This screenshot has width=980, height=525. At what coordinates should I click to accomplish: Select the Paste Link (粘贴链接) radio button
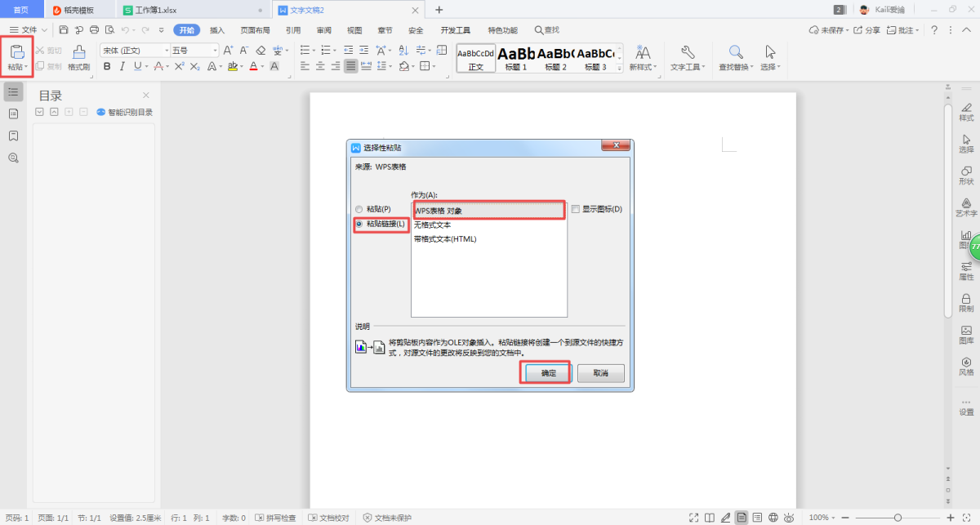[x=359, y=224]
